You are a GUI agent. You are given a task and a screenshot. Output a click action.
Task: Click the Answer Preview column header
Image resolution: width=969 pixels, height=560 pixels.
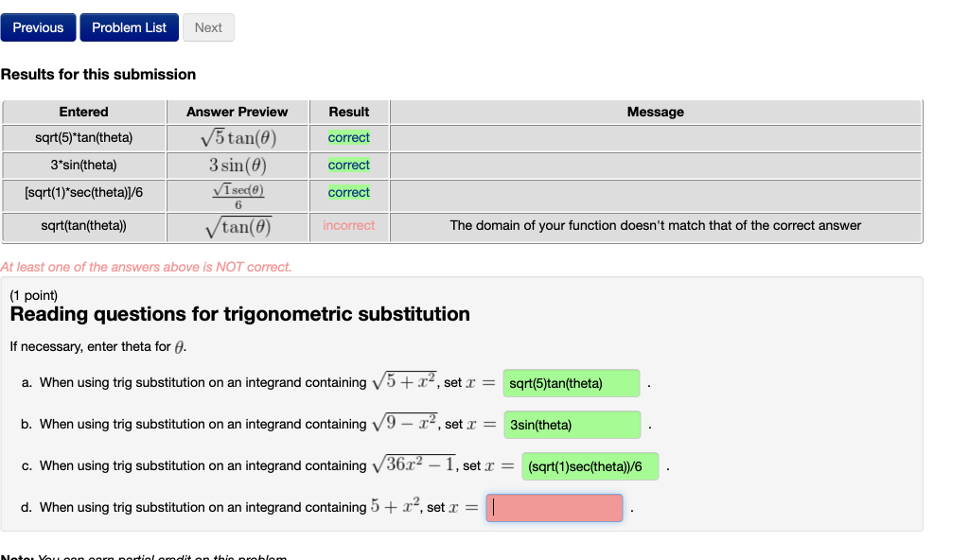tap(237, 112)
